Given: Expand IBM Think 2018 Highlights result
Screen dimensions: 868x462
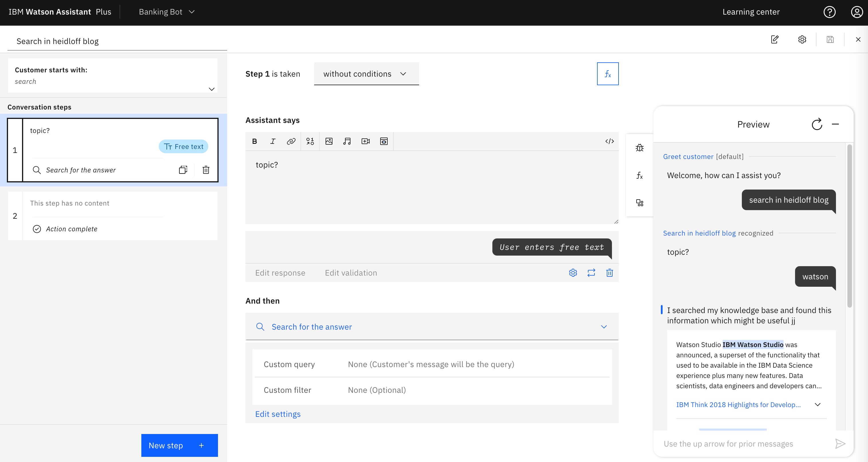Looking at the screenshot, I should pos(818,405).
